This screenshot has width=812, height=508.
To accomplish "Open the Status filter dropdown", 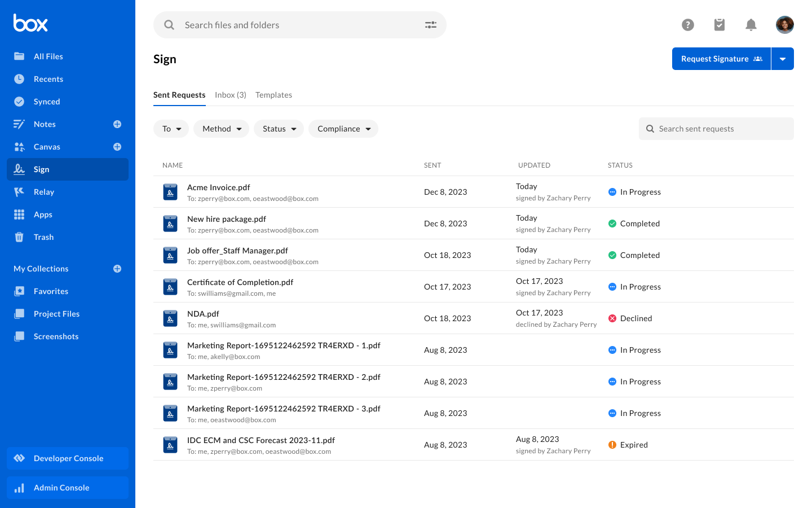I will click(x=279, y=129).
